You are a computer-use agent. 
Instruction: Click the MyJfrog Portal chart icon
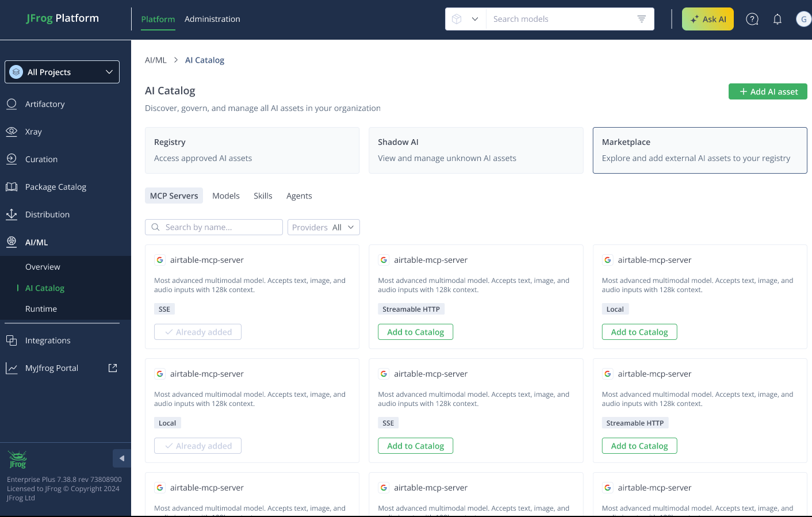click(x=12, y=368)
